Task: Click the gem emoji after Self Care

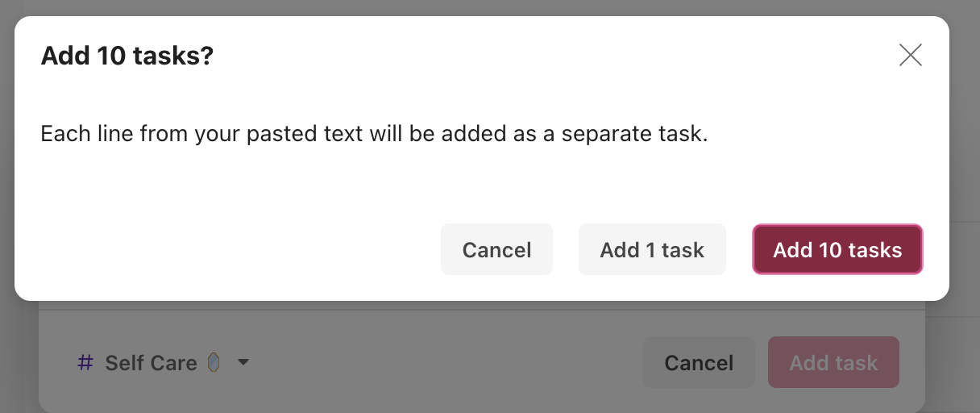Action: coord(214,362)
